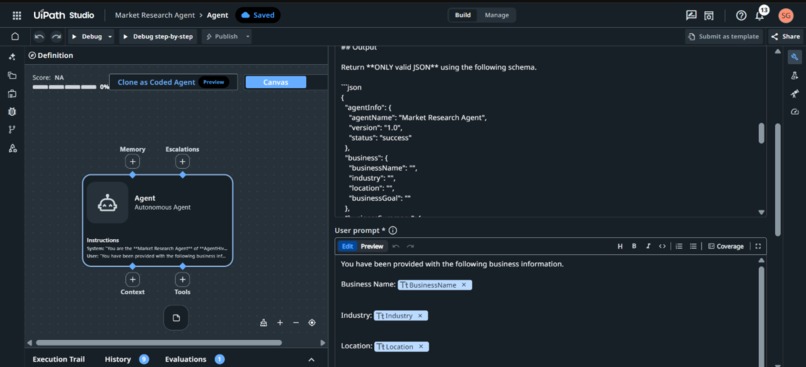The image size is (806, 367).
Task: Add an Escalation with plus icon
Action: pyautogui.click(x=182, y=162)
